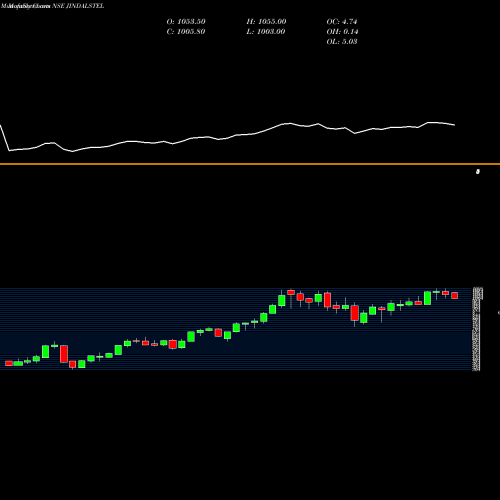Select the open price O: 1053.50
The width and height of the screenshot is (500, 500).
tap(186, 21)
